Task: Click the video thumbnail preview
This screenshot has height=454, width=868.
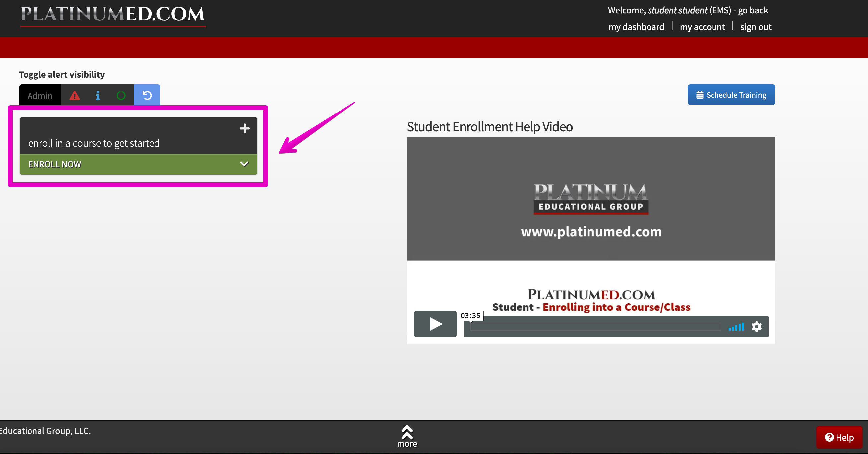Action: click(x=591, y=240)
